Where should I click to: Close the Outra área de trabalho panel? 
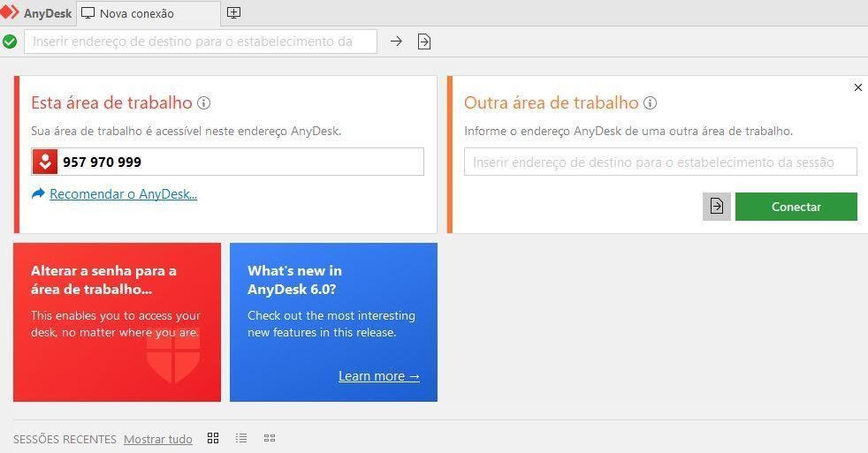click(858, 87)
